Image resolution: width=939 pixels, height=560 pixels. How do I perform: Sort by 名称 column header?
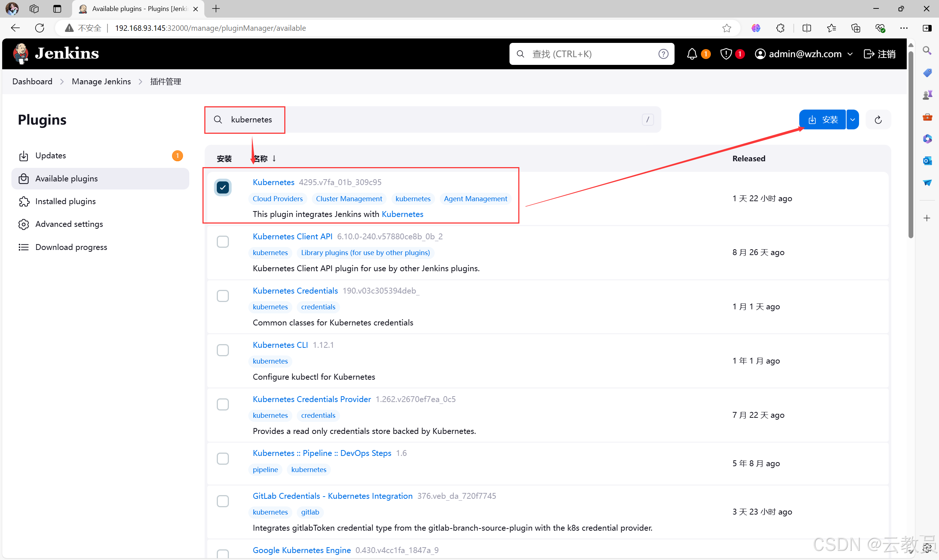tap(265, 158)
